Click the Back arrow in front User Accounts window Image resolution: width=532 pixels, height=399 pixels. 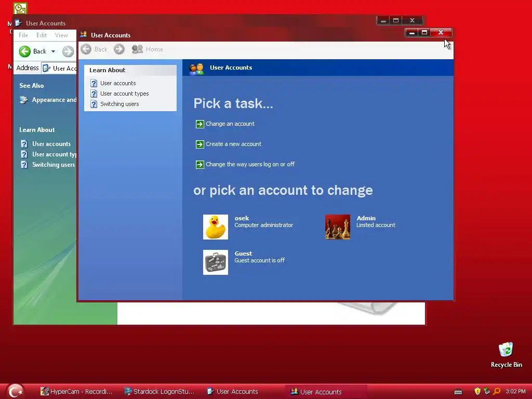click(x=86, y=49)
